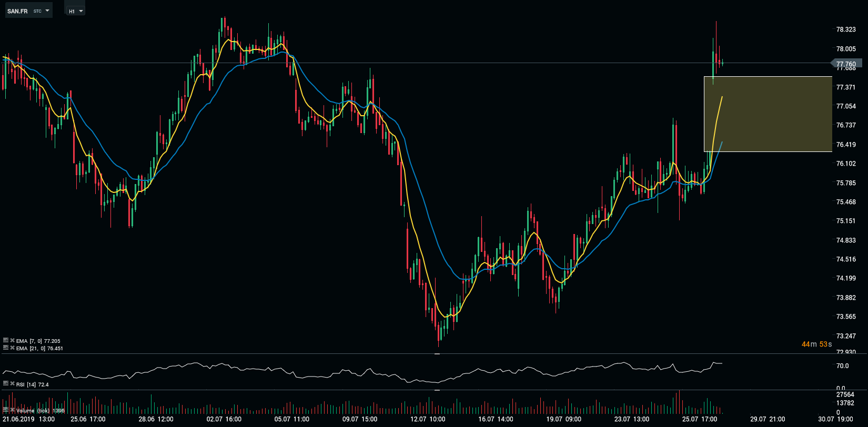Image resolution: width=868 pixels, height=427 pixels.
Task: Click the RSI [14] 72.4 label
Action: (33, 385)
